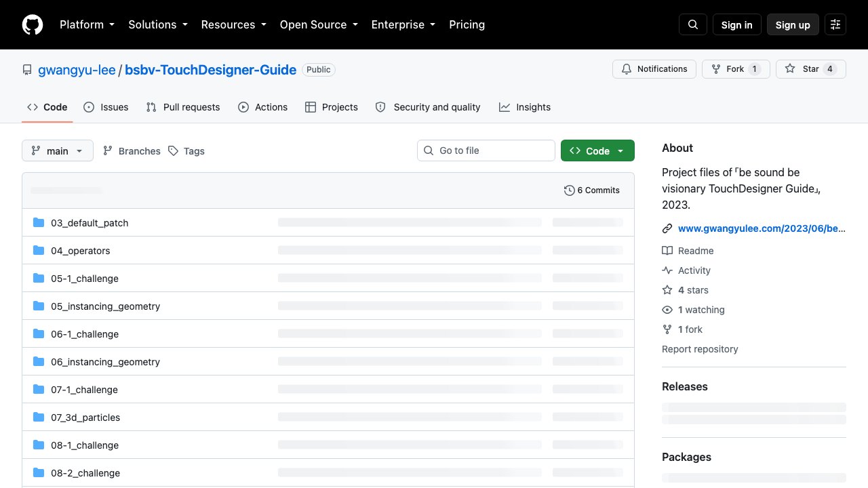Open the 07-1_challenge folder
Viewport: 868px width, 488px height.
point(85,390)
